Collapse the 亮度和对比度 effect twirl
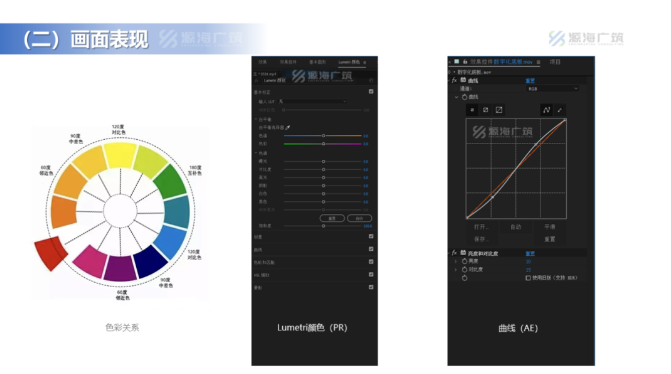Image resolution: width=671 pixels, height=374 pixels. click(449, 253)
